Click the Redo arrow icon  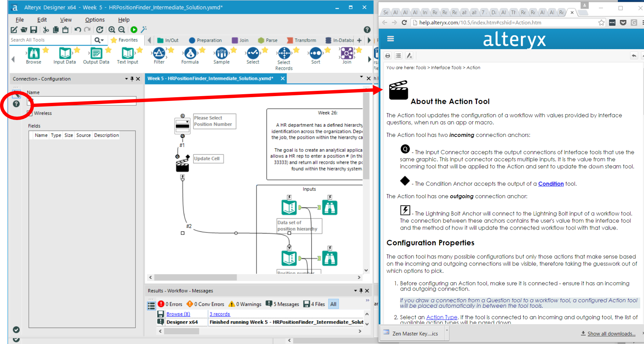click(87, 30)
